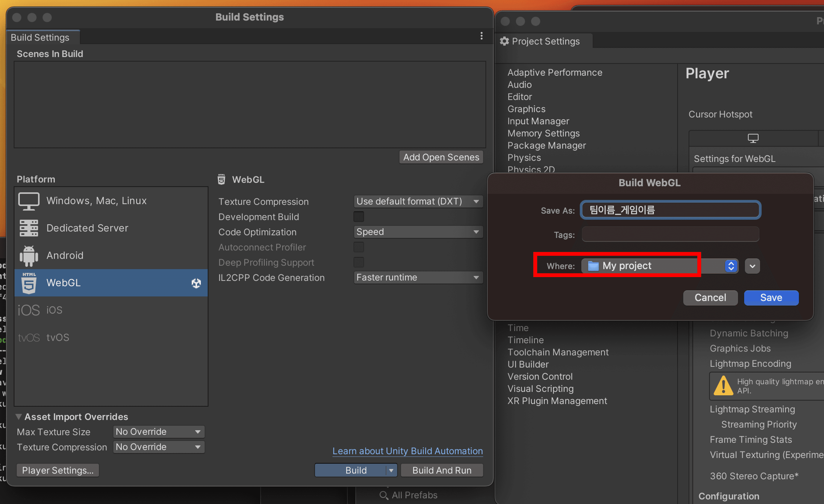Click the Windows, Mac, Linux monitor icon
824x504 pixels.
tap(29, 201)
